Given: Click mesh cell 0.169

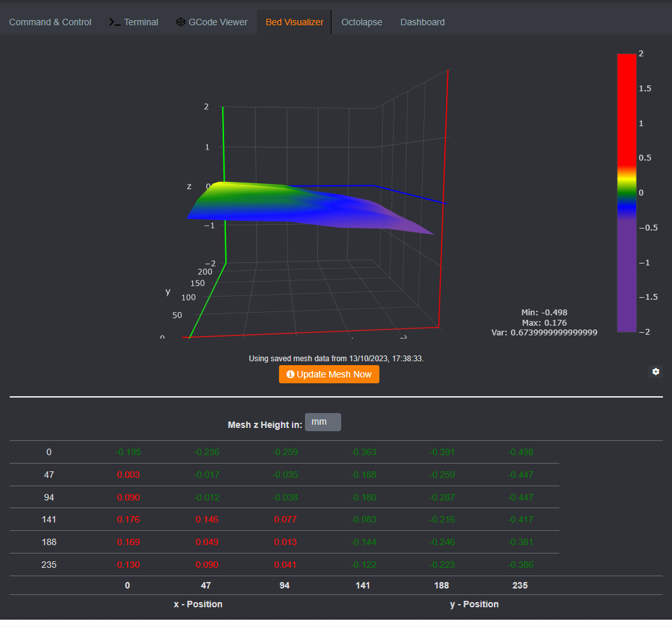Looking at the screenshot, I should coord(128,543).
